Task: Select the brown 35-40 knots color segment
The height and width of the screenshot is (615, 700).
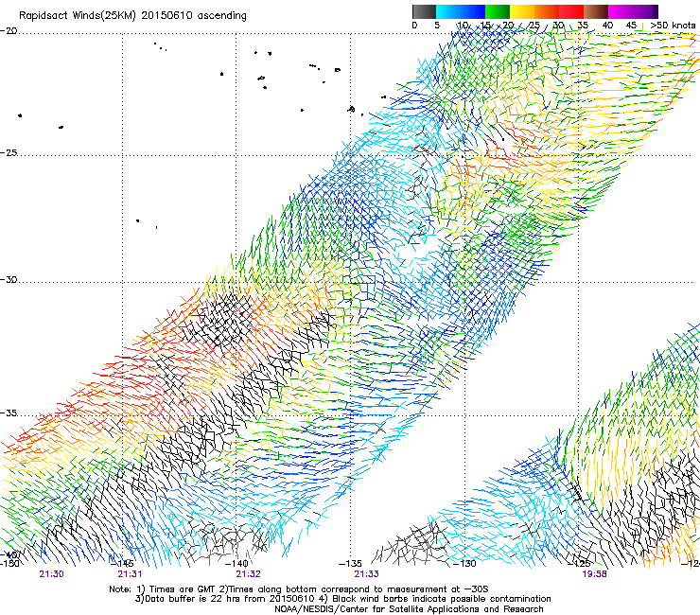Action: [x=596, y=11]
